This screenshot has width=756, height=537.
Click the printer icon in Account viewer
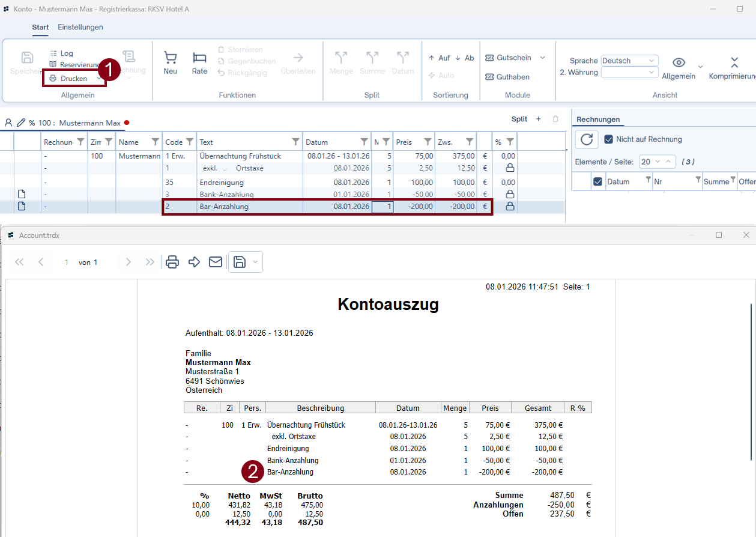click(x=172, y=262)
